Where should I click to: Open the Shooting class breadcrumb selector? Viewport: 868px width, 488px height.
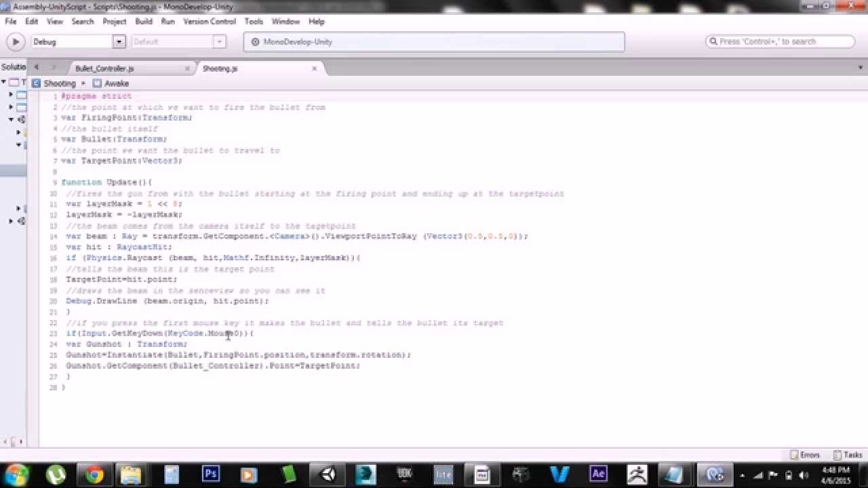pos(54,83)
